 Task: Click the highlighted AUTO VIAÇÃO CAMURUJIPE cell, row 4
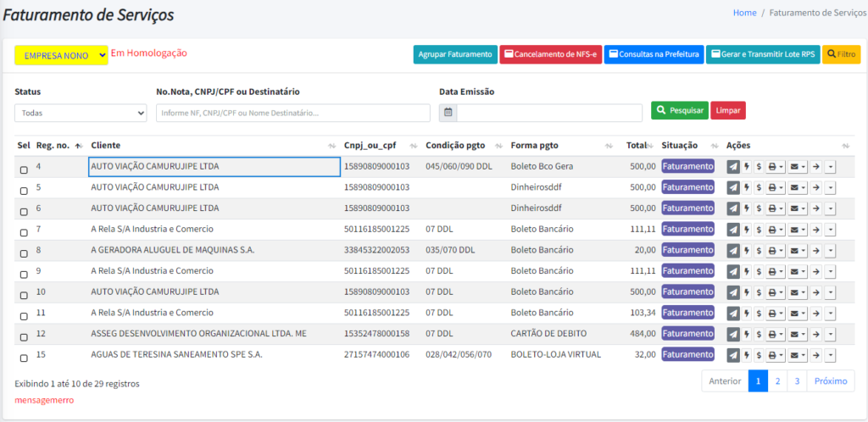pyautogui.click(x=214, y=167)
